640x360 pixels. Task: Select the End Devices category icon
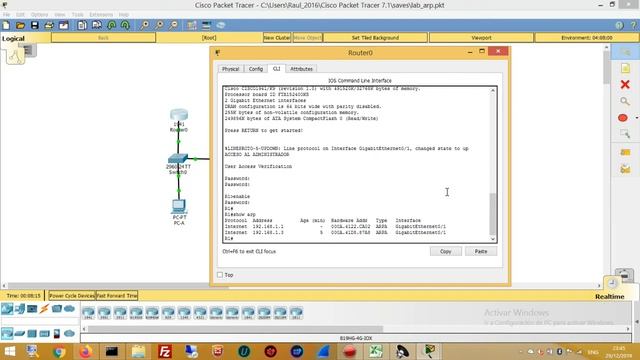point(19,309)
